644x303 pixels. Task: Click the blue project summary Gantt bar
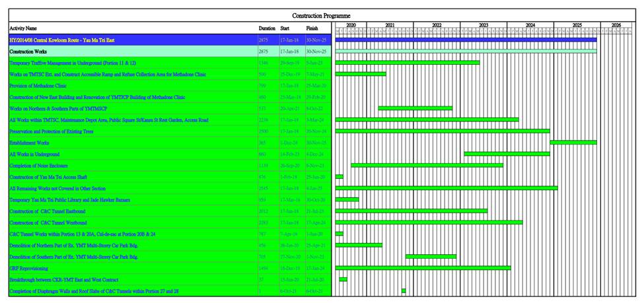coord(466,40)
